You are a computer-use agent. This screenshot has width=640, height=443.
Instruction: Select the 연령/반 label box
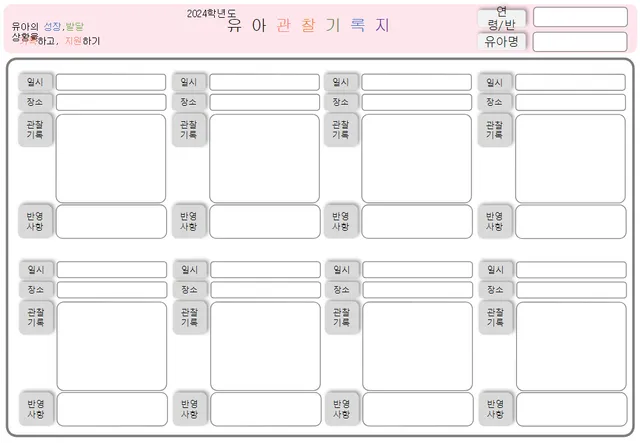(x=502, y=18)
